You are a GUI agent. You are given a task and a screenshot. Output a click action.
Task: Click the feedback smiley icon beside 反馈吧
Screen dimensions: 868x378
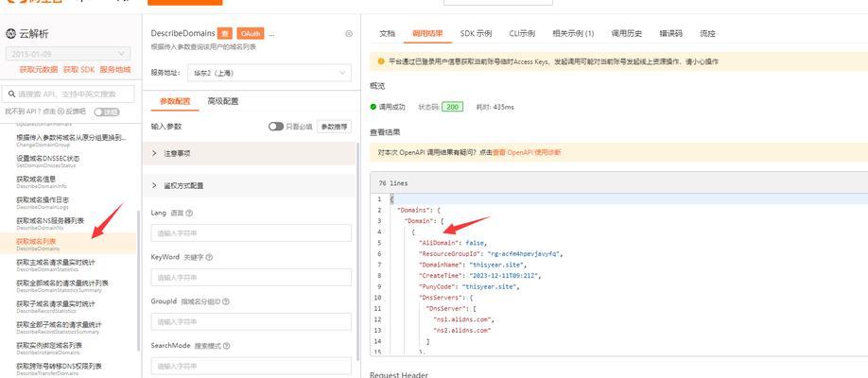(x=61, y=112)
